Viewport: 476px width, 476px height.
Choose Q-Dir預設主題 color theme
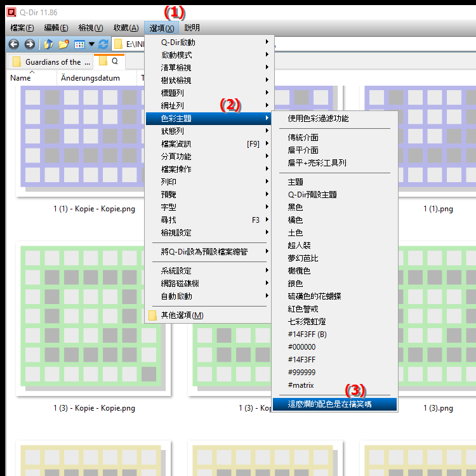click(334, 195)
